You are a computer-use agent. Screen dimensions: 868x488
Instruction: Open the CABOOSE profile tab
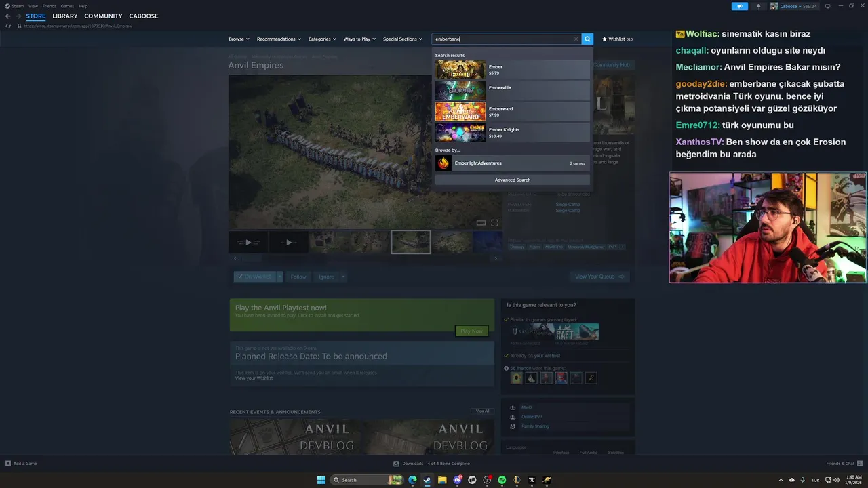pyautogui.click(x=144, y=16)
